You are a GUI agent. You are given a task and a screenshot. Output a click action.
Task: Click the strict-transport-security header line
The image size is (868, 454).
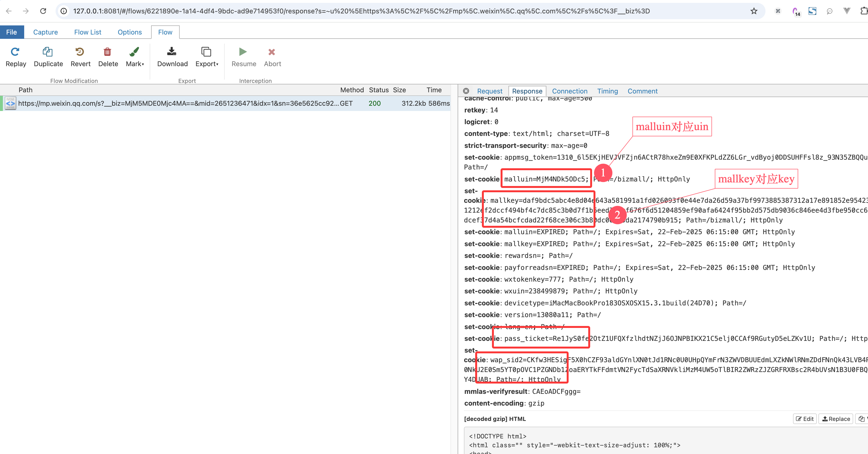tap(526, 146)
